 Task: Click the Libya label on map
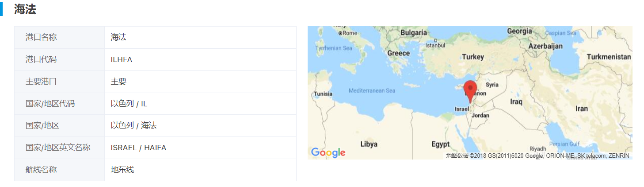[x=369, y=144]
